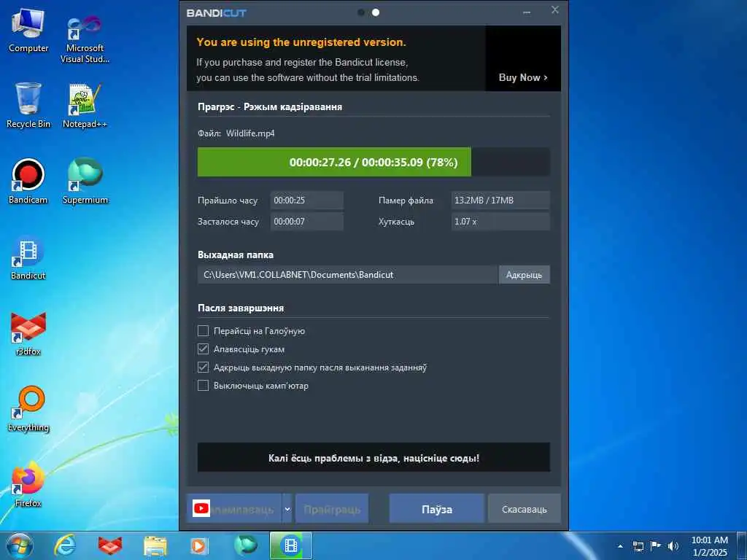The width and height of the screenshot is (747, 560).
Task: Click the BANDICUT logo in title bar
Action: pyautogui.click(x=216, y=13)
